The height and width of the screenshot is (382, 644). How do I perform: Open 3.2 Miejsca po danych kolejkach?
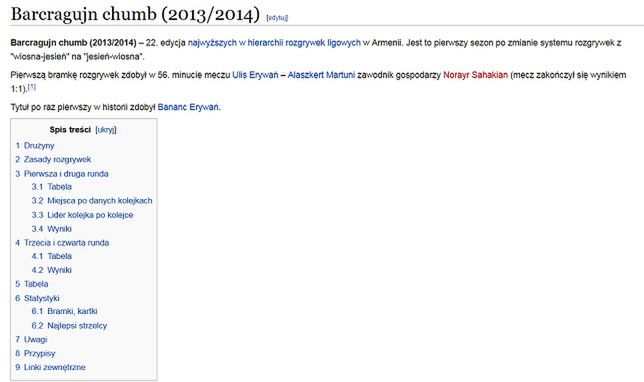pos(92,201)
